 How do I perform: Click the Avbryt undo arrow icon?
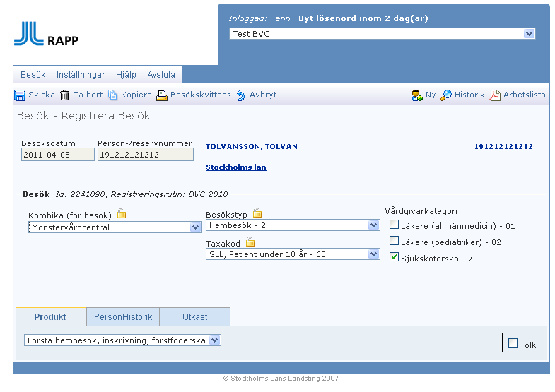(x=240, y=95)
